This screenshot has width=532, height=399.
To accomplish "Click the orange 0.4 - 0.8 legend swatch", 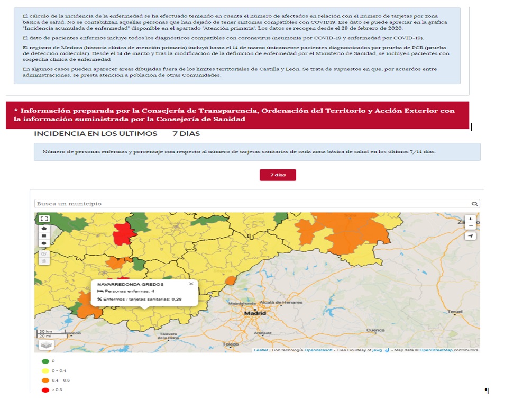I will (45, 380).
